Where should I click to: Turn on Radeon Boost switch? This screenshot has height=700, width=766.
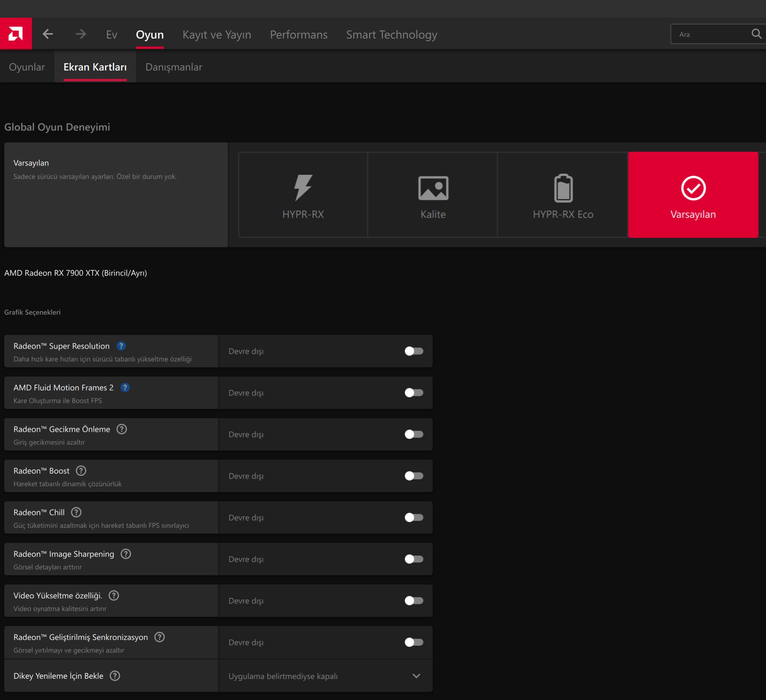pyautogui.click(x=414, y=476)
